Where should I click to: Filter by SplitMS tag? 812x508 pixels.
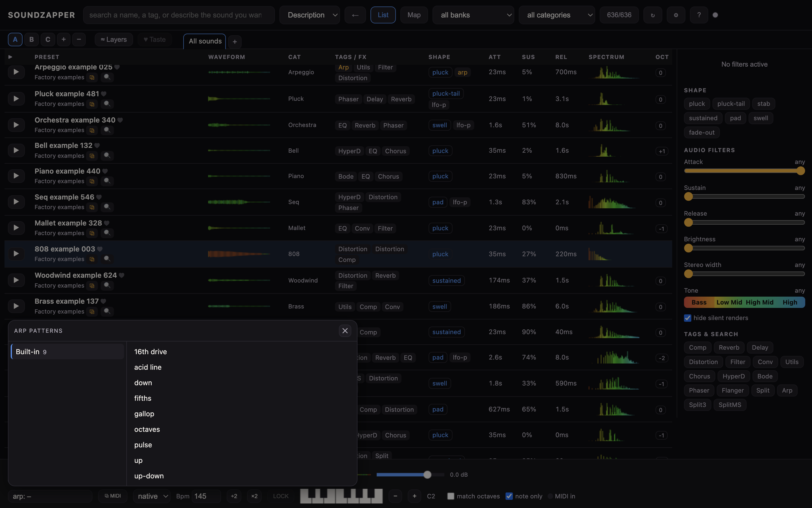coord(730,405)
